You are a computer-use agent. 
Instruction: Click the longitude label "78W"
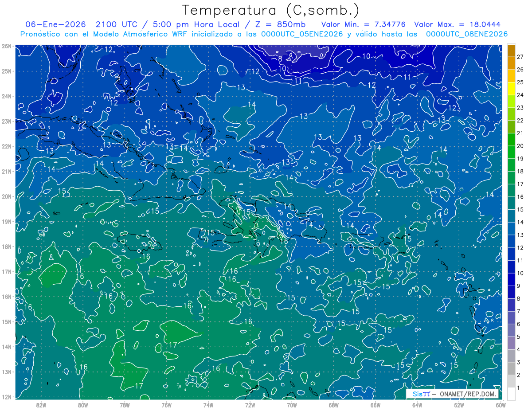pos(125,405)
